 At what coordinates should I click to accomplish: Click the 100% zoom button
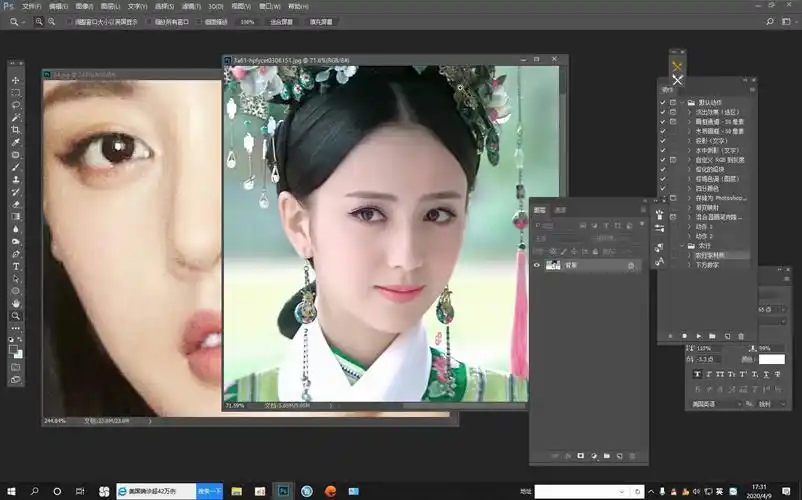pos(247,22)
